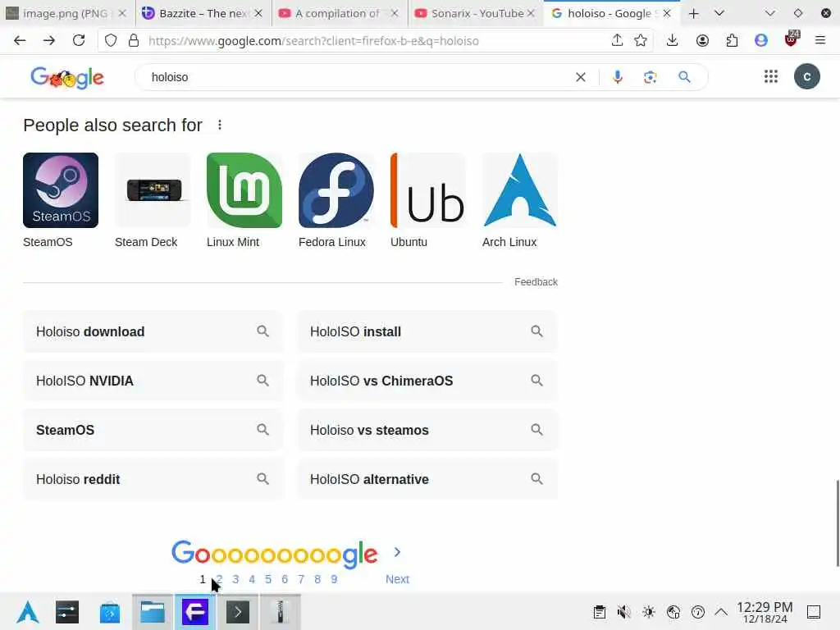The height and width of the screenshot is (630, 840).
Task: Close the Bazzite tab
Action: coord(258,13)
